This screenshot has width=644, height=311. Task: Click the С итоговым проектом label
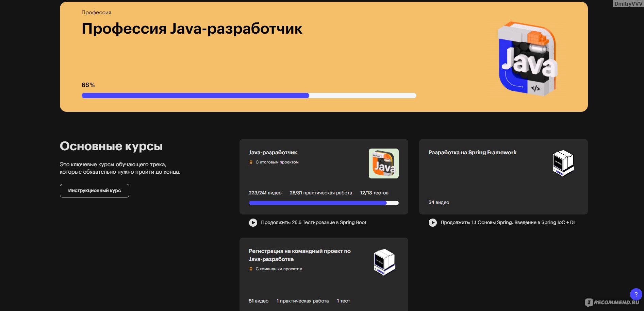point(277,162)
